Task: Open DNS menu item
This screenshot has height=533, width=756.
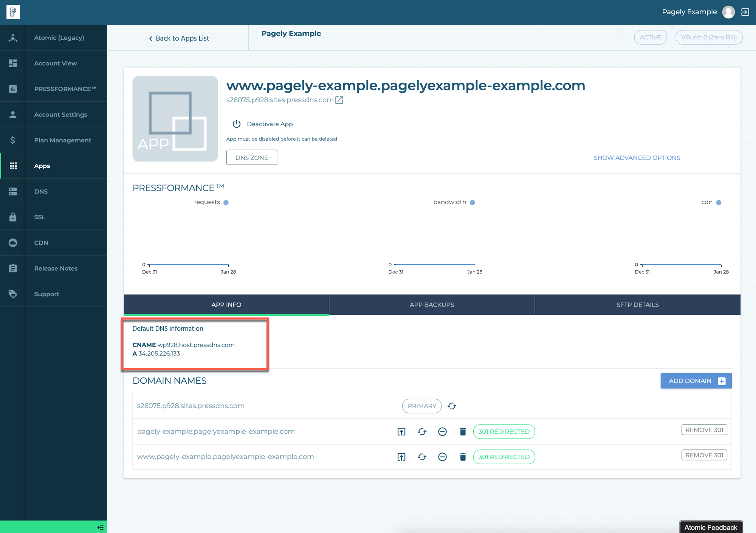Action: click(41, 192)
